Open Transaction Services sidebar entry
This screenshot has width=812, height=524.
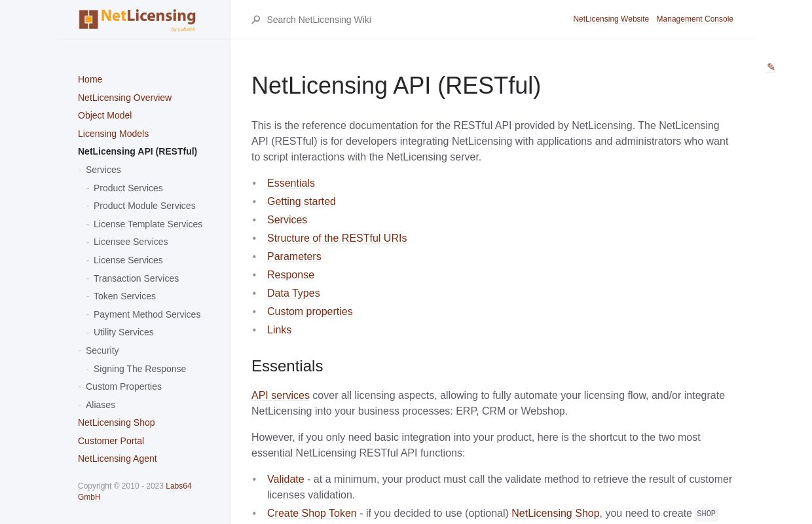pyautogui.click(x=136, y=278)
